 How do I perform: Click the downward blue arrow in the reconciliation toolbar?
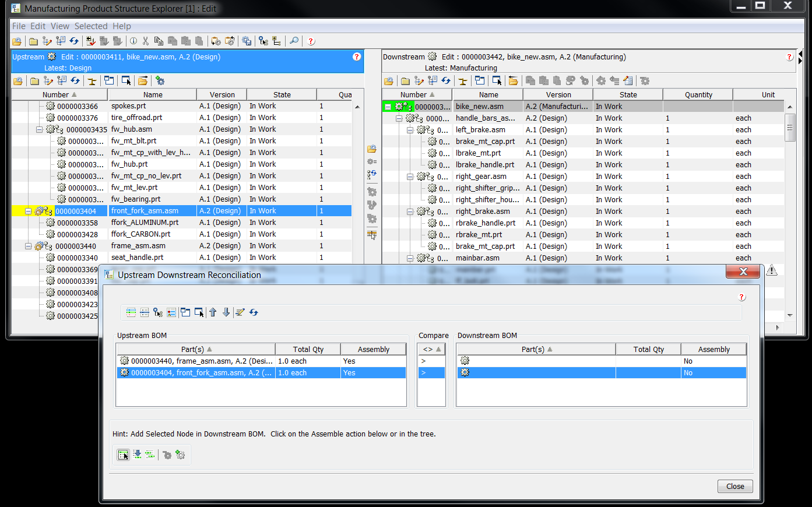click(x=226, y=312)
